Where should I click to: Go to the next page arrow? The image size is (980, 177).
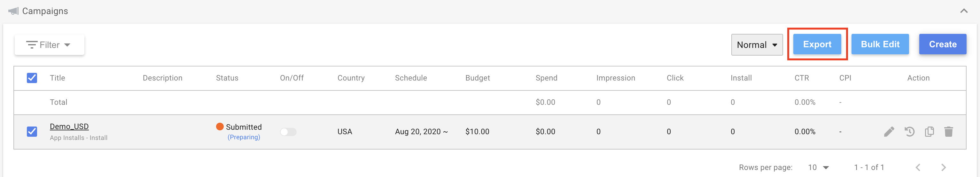coord(943,167)
